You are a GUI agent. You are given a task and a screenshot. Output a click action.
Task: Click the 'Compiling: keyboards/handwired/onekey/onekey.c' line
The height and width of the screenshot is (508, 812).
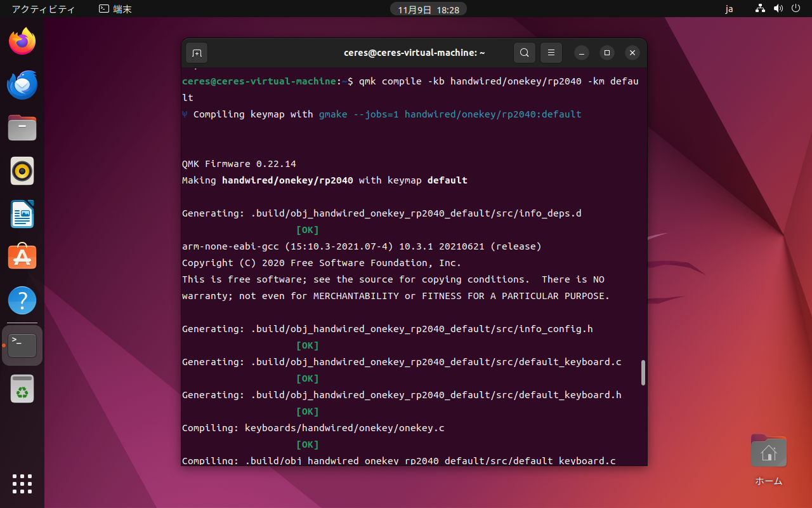tap(313, 428)
